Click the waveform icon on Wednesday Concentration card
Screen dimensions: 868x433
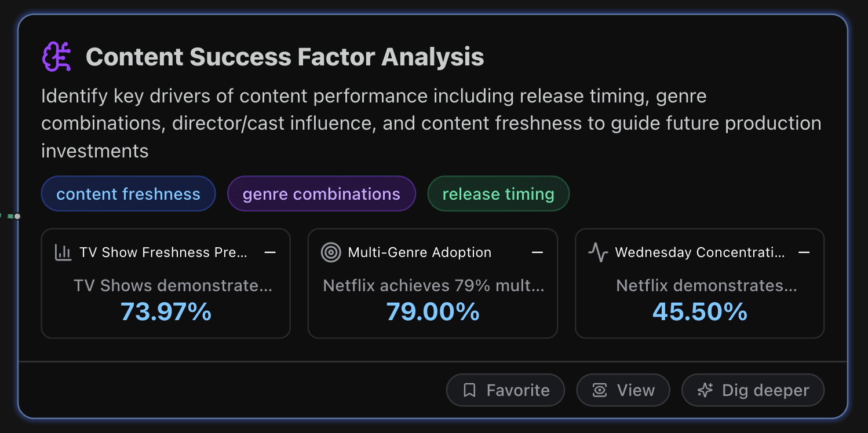[597, 252]
